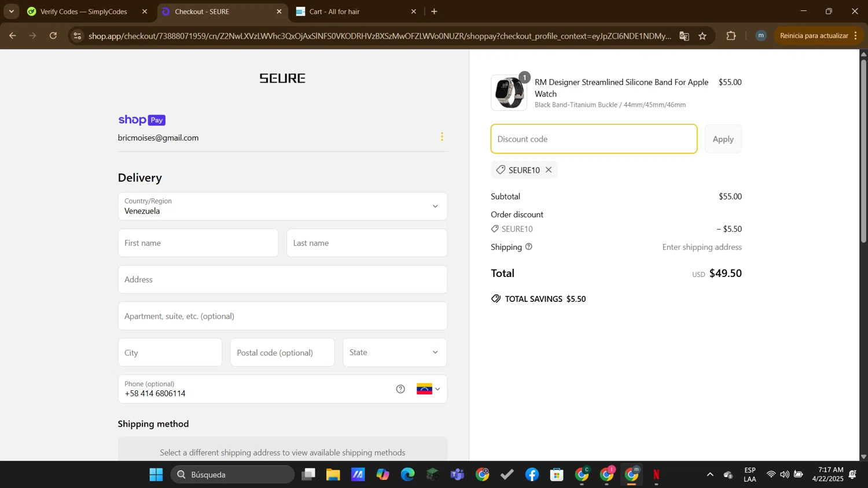Click the site information icon
868x488 pixels.
tap(78, 36)
